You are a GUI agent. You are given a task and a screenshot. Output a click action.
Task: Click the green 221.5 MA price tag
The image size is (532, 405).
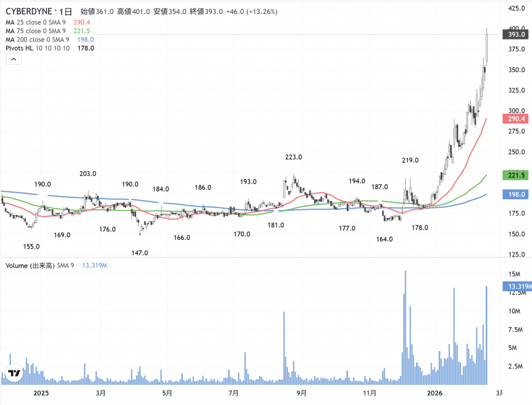click(x=515, y=176)
